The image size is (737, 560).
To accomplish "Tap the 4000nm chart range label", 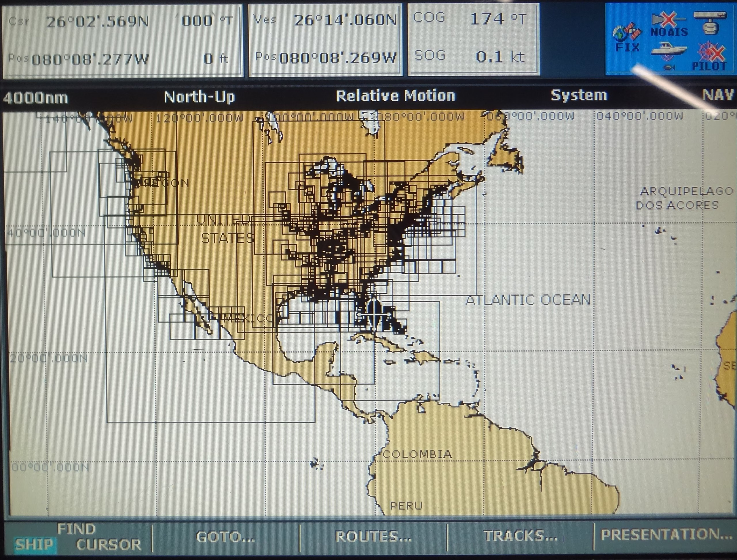I will (x=35, y=98).
